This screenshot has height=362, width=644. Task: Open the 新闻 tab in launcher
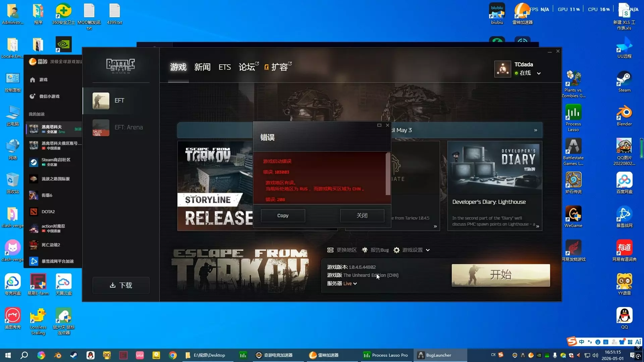[202, 67]
